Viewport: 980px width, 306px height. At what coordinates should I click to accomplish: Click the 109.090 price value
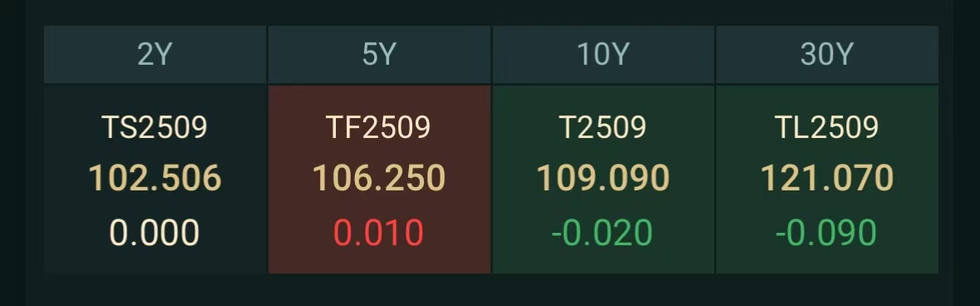pos(603,178)
